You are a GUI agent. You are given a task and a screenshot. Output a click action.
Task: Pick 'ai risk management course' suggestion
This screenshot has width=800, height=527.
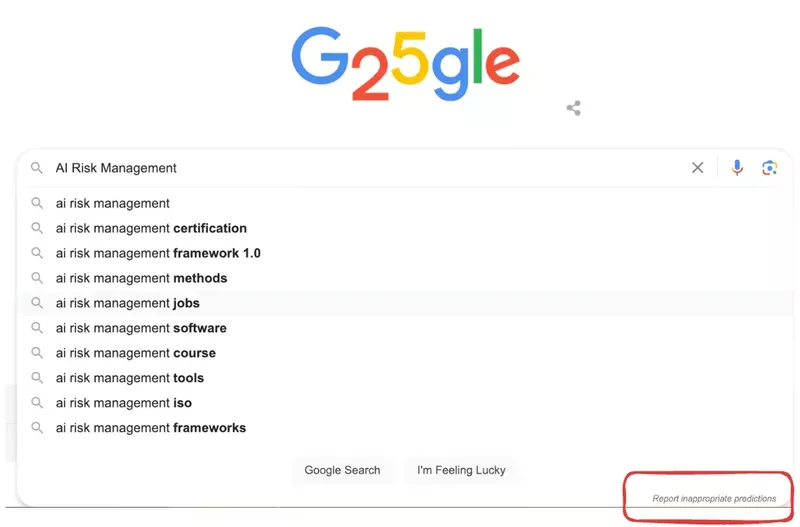[136, 353]
